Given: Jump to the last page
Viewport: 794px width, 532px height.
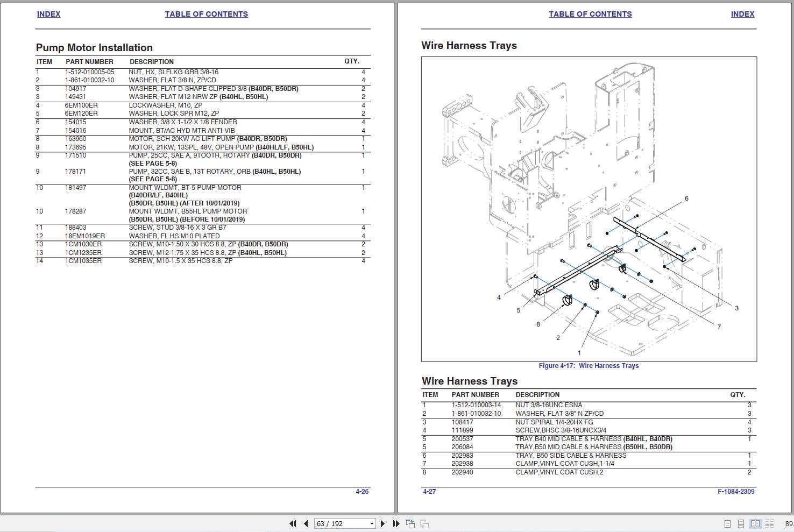Looking at the screenshot, I should tap(396, 523).
